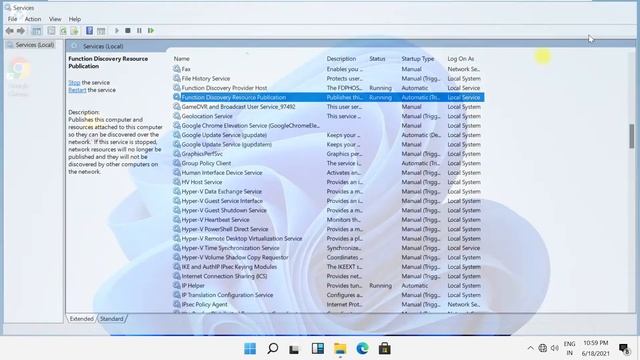Select Hyper-V Heartbeat Service row
640x360 pixels.
(x=328, y=220)
